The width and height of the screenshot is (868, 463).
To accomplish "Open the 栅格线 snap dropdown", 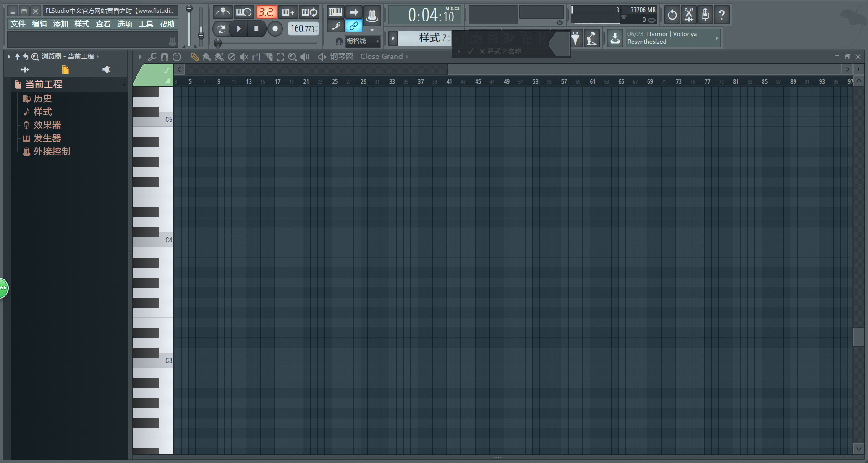I will coord(362,41).
